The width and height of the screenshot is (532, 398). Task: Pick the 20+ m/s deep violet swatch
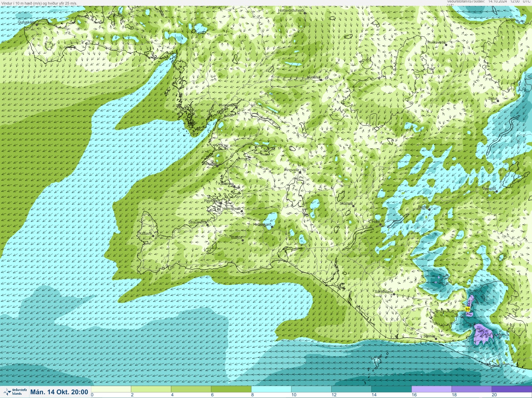[512, 389]
